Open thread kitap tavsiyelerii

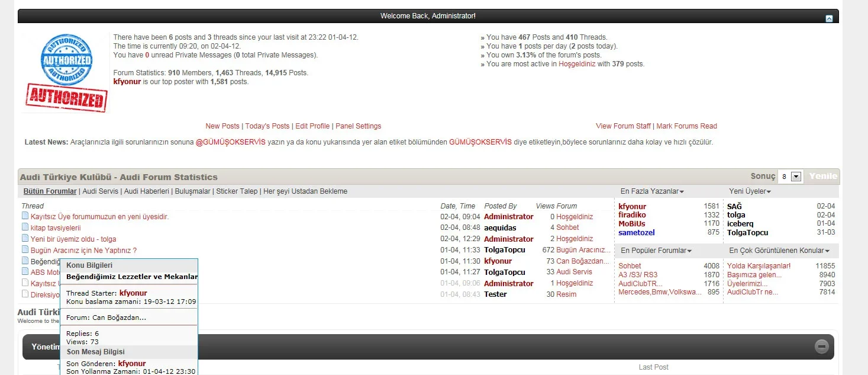click(56, 228)
